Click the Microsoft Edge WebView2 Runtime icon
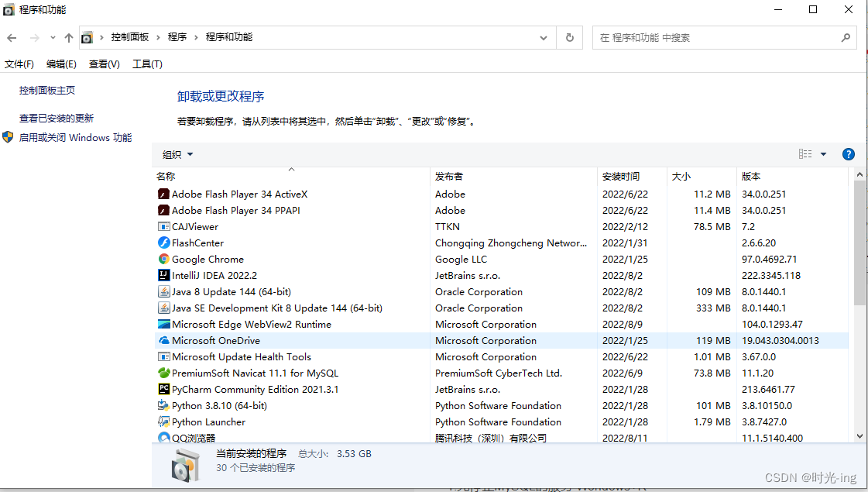The height and width of the screenshot is (492, 868). pyautogui.click(x=164, y=324)
